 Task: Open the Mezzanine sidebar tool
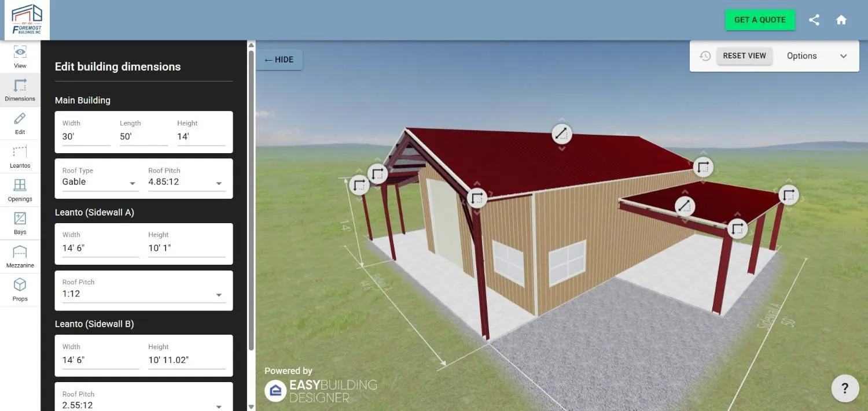(20, 253)
